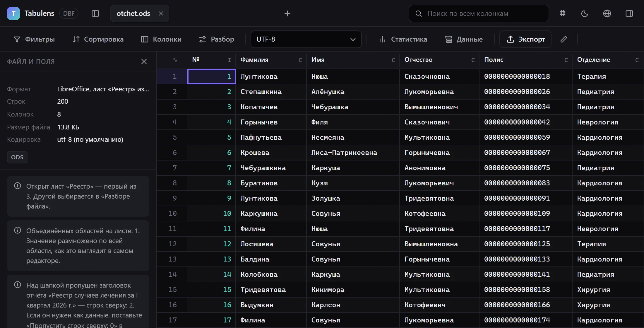The image size is (644, 328).
Task: Select the cell «Тридевятова»
Action: (271, 290)
